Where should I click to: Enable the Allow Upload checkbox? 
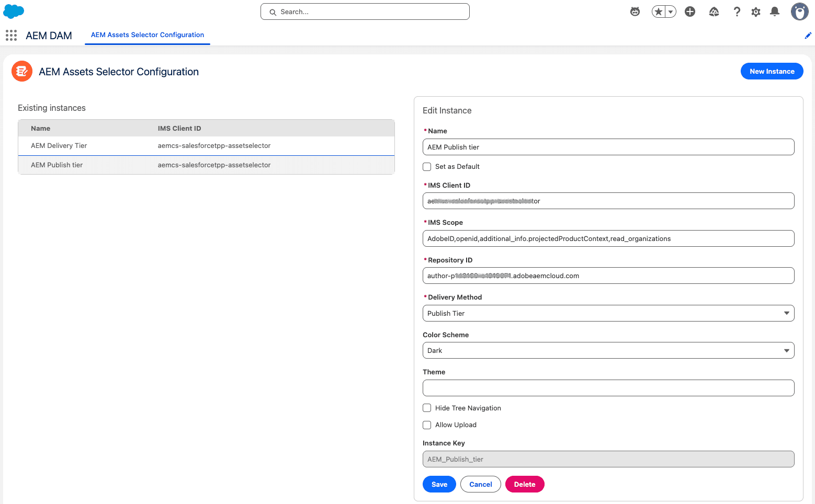point(427,425)
